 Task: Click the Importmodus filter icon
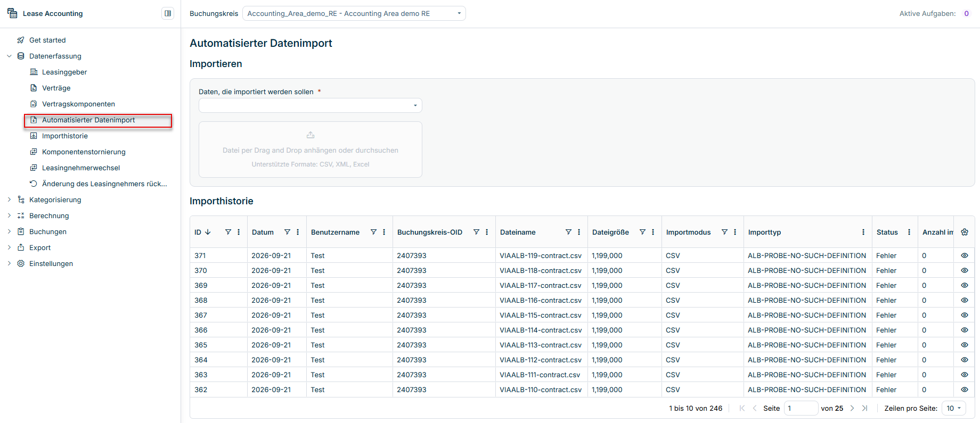coord(724,232)
